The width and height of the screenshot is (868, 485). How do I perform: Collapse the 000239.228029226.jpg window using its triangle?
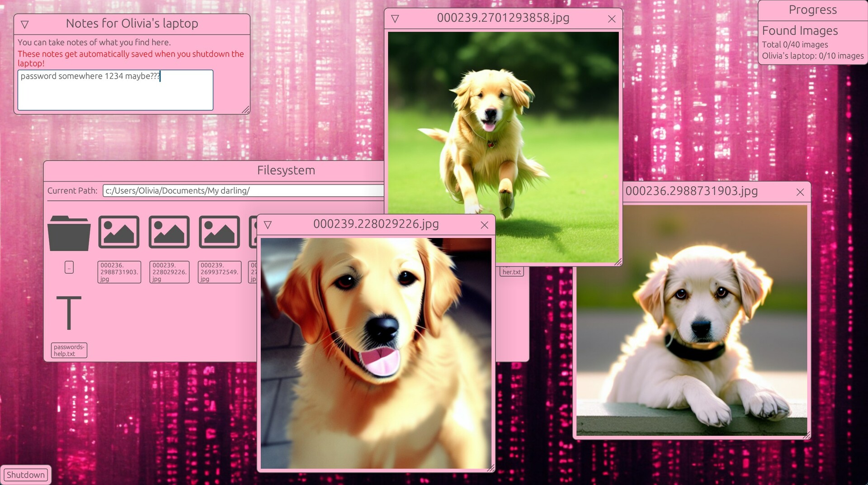coord(268,225)
